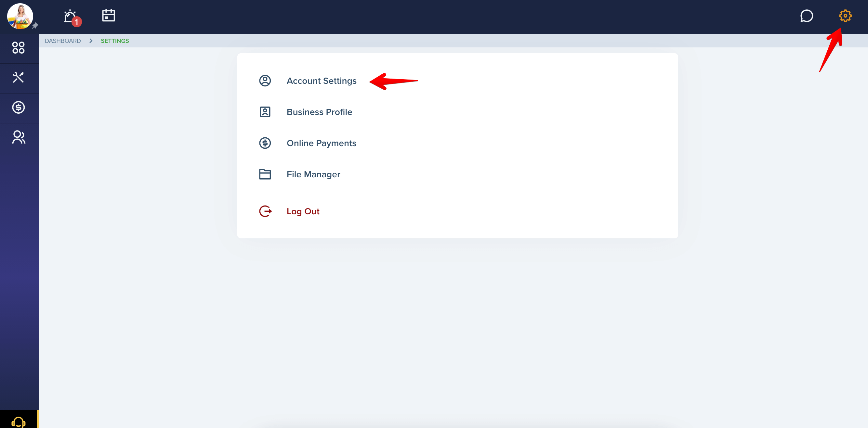Open the customers people icon in sidebar
868x428 pixels.
tap(19, 137)
